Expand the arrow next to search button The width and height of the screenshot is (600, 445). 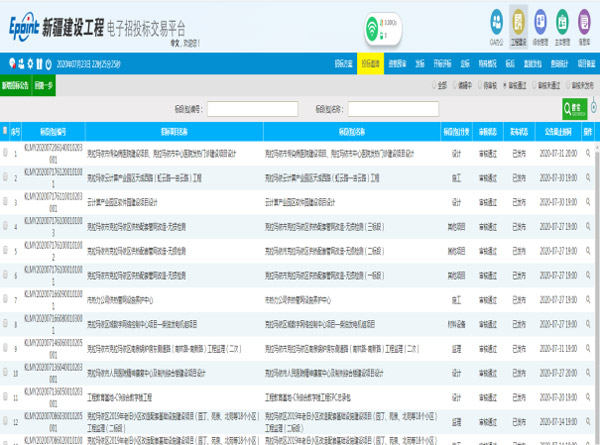coord(591,109)
